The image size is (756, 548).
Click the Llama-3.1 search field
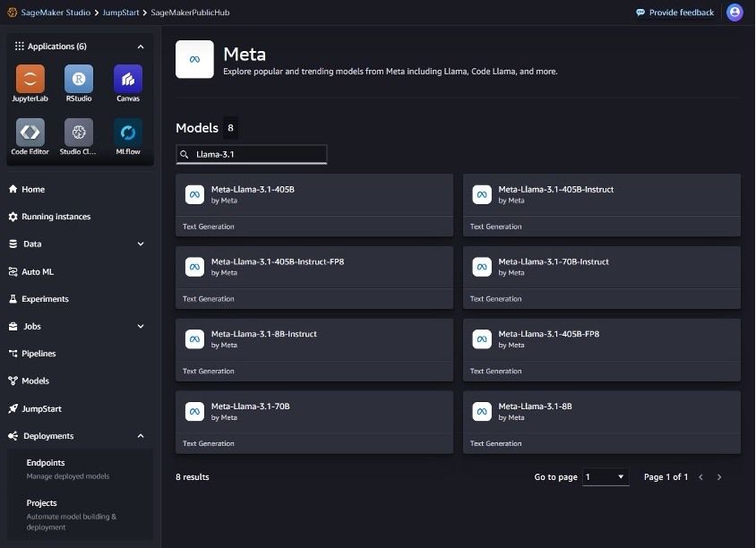coord(251,154)
